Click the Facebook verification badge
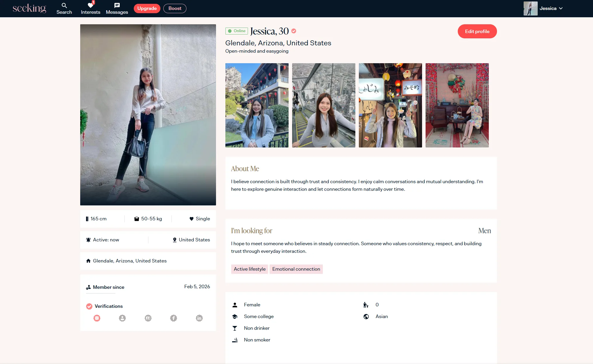This screenshot has height=364, width=593. [174, 318]
